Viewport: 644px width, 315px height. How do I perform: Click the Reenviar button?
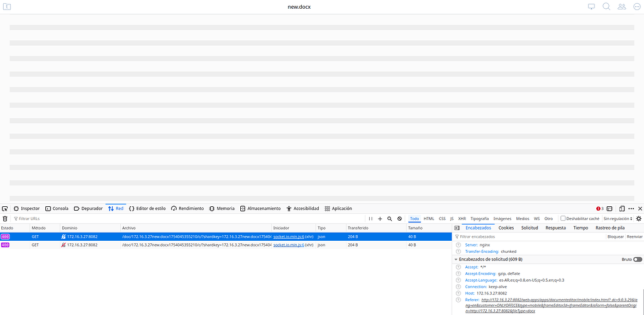pyautogui.click(x=635, y=236)
